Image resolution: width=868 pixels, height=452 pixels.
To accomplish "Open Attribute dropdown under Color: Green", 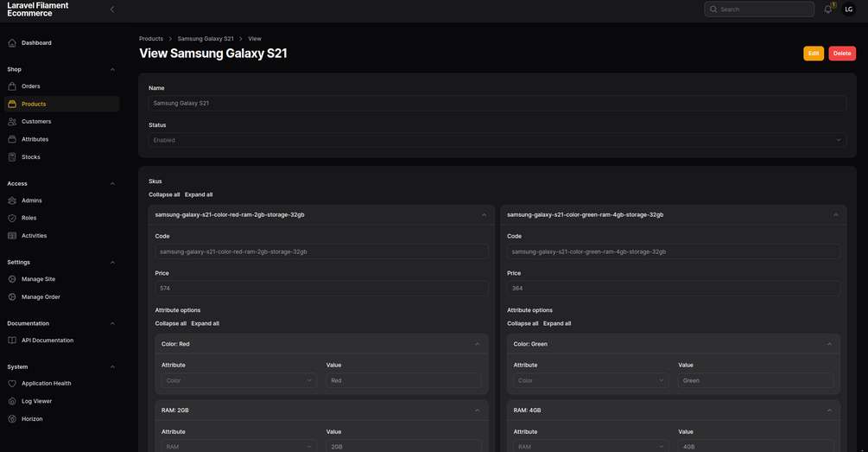I will coord(592,380).
